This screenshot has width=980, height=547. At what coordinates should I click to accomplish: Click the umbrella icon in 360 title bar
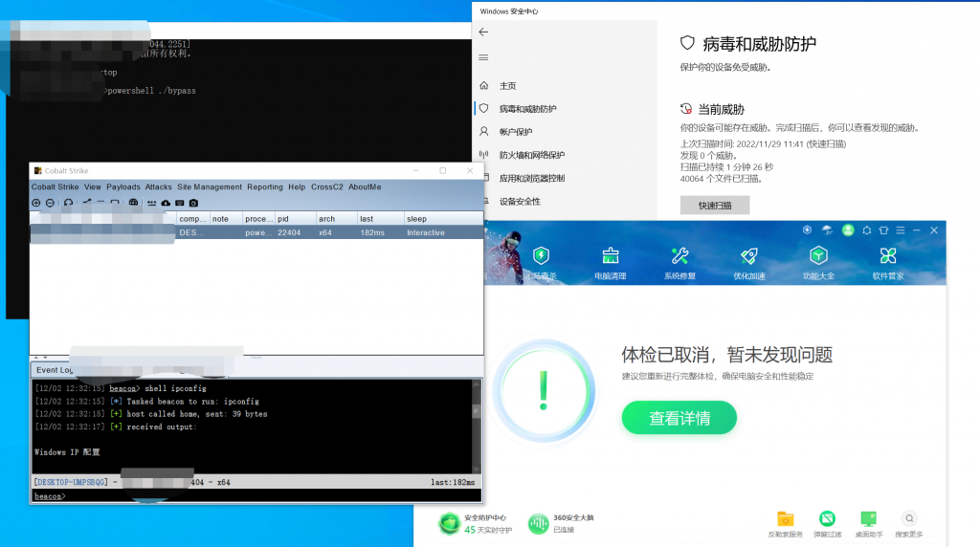pyautogui.click(x=828, y=230)
